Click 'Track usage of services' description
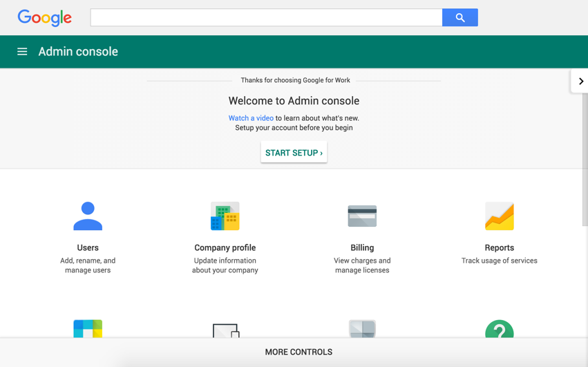This screenshot has width=588, height=367. pyautogui.click(x=499, y=261)
